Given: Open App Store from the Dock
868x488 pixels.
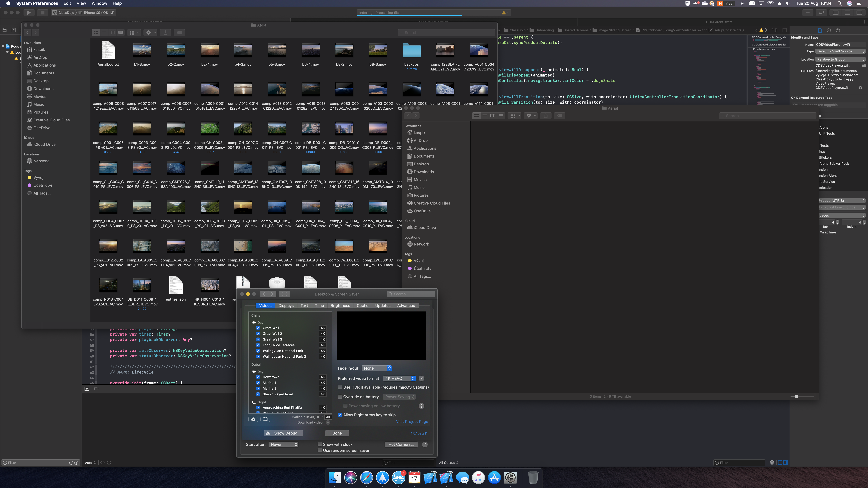Looking at the screenshot, I should pyautogui.click(x=494, y=478).
